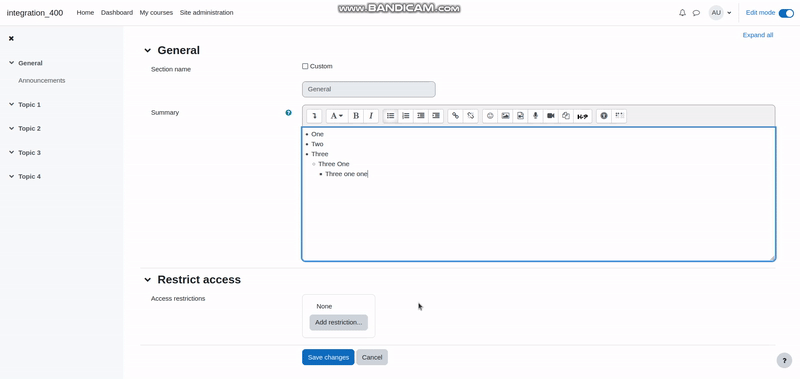Select Topic 1 label in course index
The height and width of the screenshot is (379, 800).
(30, 105)
